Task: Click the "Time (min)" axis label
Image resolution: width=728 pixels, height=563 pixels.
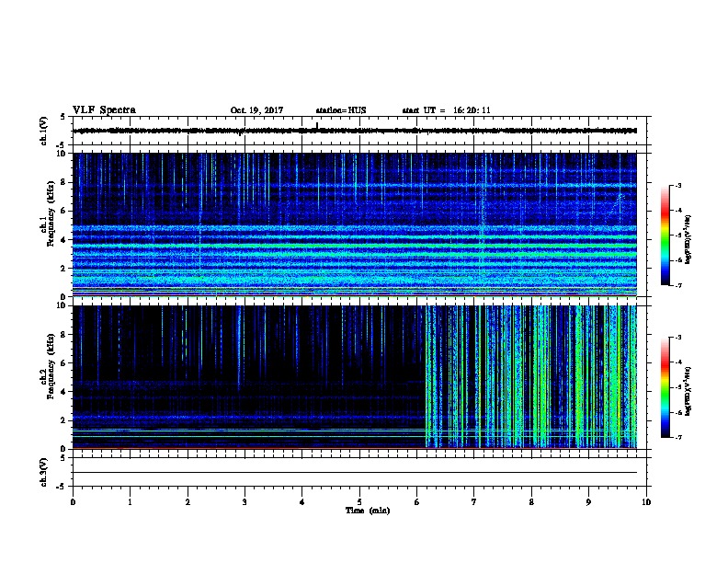Action: click(368, 511)
